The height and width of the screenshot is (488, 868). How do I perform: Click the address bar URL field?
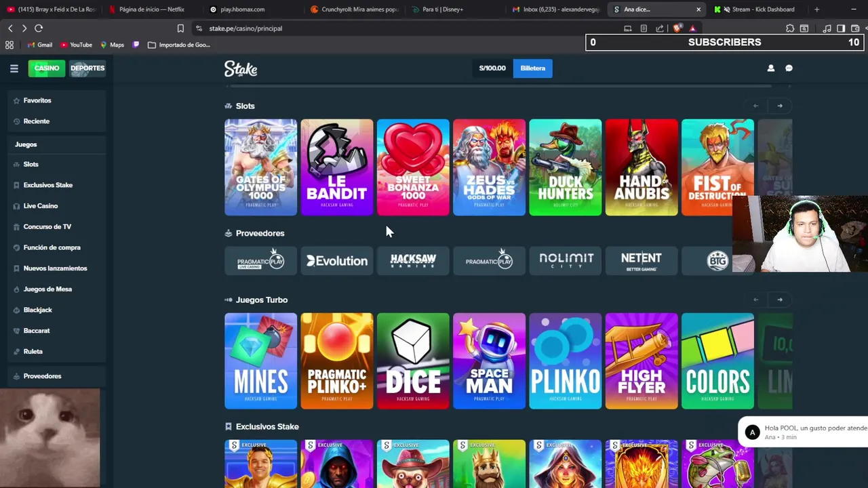pos(407,28)
